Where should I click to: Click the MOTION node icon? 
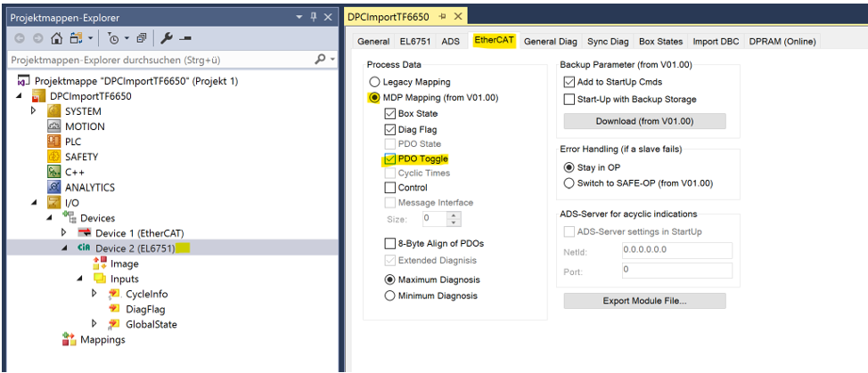53,126
